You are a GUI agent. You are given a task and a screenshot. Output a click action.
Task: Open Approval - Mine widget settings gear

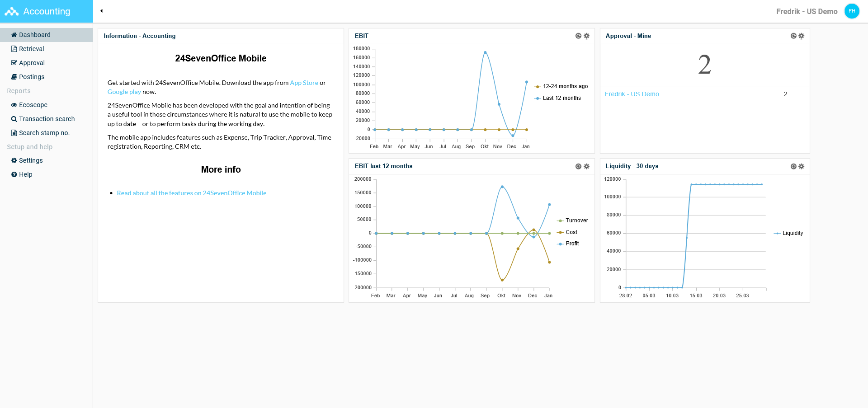click(x=801, y=36)
